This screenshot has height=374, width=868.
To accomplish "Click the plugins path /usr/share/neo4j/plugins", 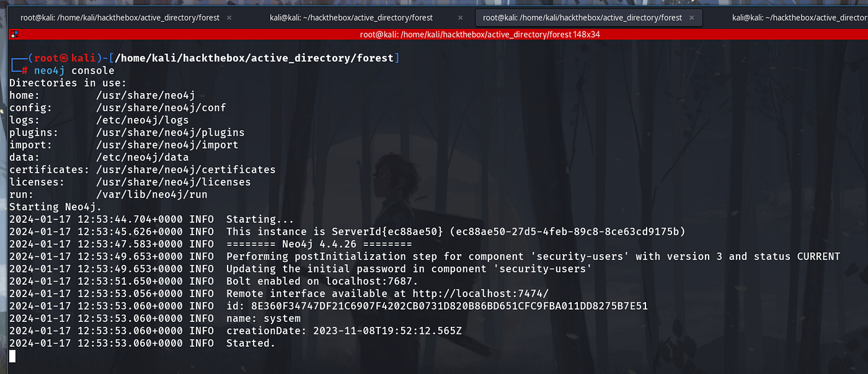I will click(x=170, y=133).
